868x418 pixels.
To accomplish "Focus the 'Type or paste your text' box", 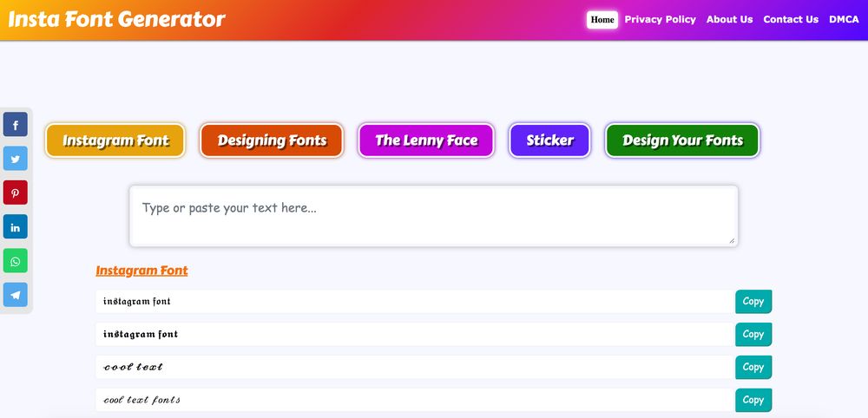I will click(x=433, y=216).
